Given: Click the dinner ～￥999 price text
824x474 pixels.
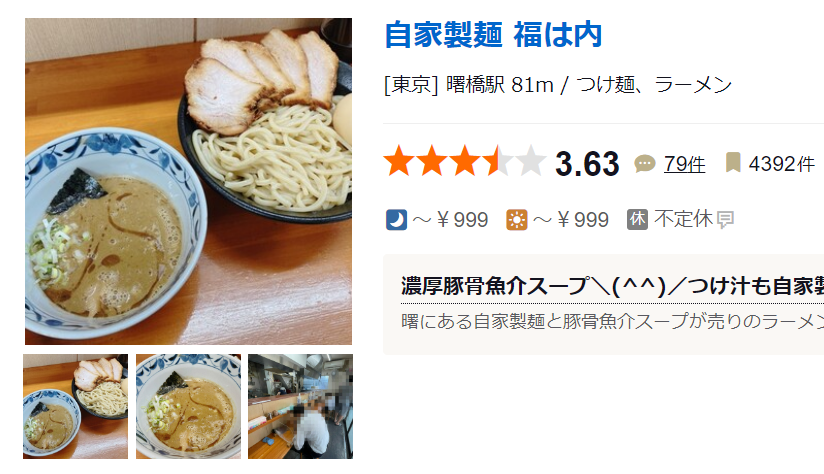Looking at the screenshot, I should pos(450,220).
